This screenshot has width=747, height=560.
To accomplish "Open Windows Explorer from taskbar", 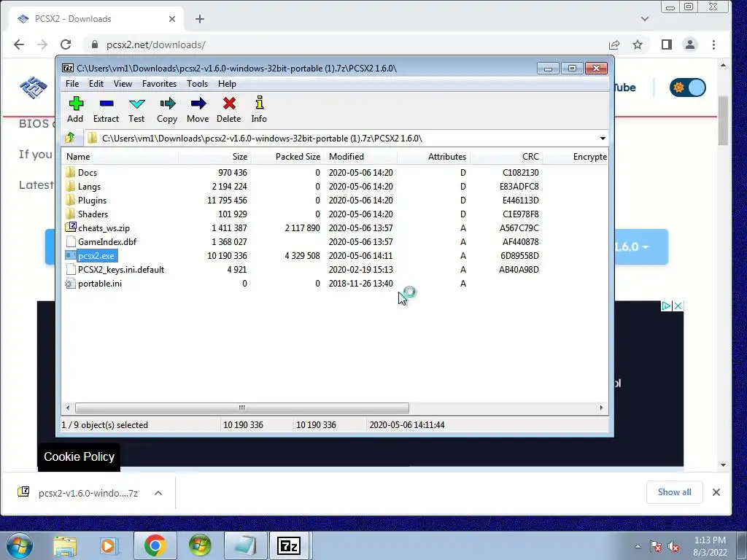I will pyautogui.click(x=65, y=545).
